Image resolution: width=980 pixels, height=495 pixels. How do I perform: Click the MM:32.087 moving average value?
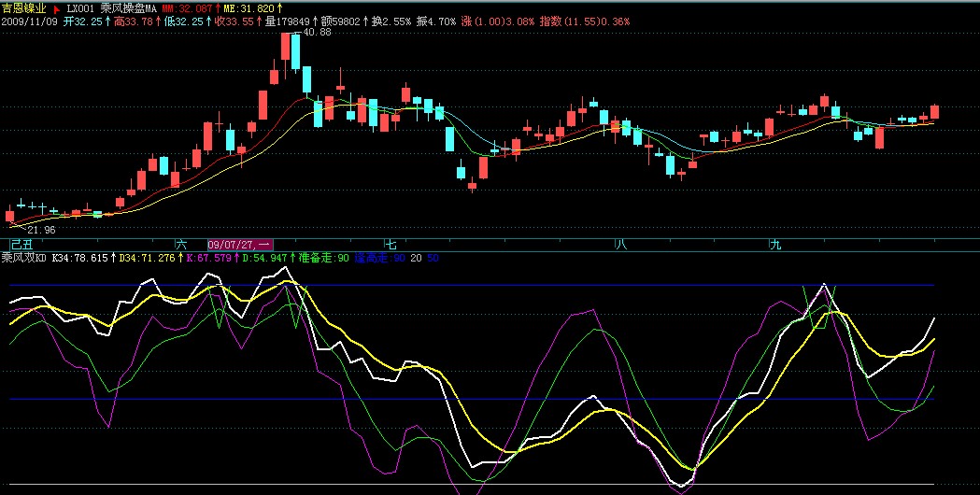pyautogui.click(x=183, y=7)
